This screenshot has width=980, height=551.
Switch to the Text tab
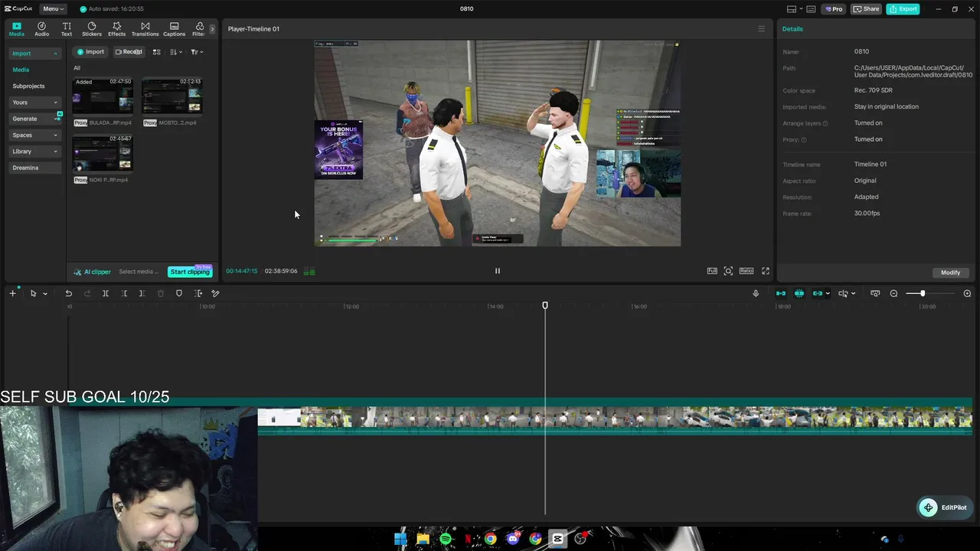click(x=67, y=29)
